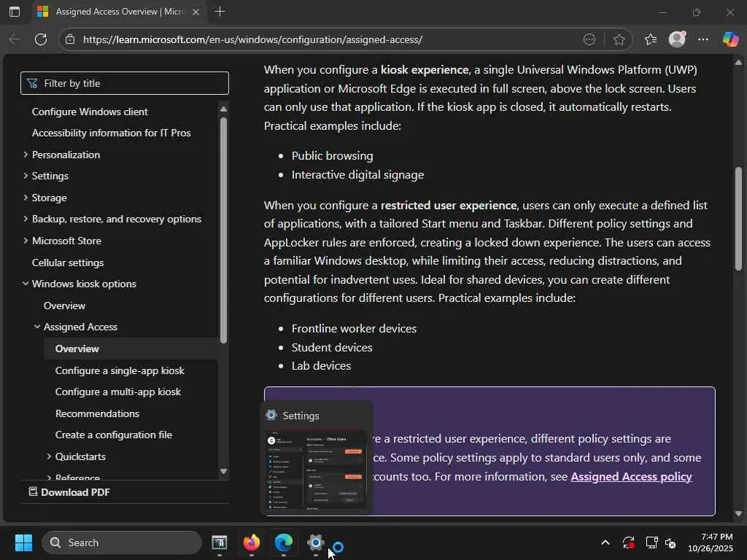Open the first pinned app on taskbar
This screenshot has height=560, width=747.
click(219, 542)
